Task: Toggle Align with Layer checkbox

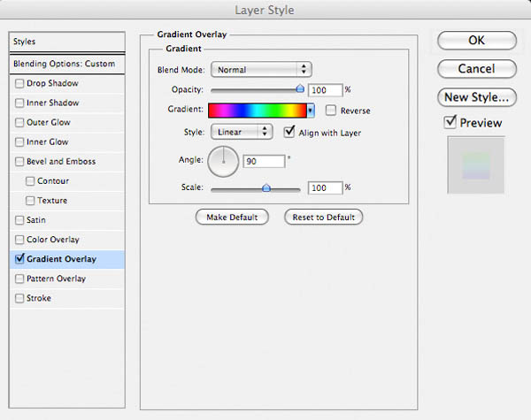Action: point(289,132)
